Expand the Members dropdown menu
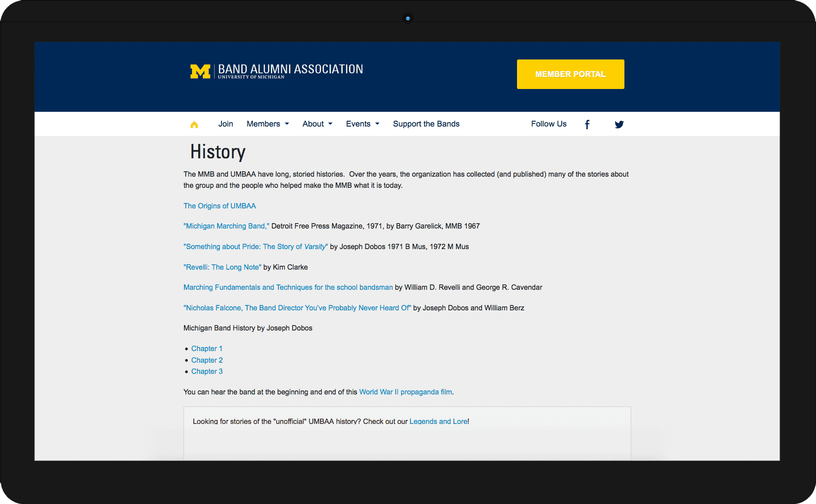The height and width of the screenshot is (504, 816). tap(268, 124)
